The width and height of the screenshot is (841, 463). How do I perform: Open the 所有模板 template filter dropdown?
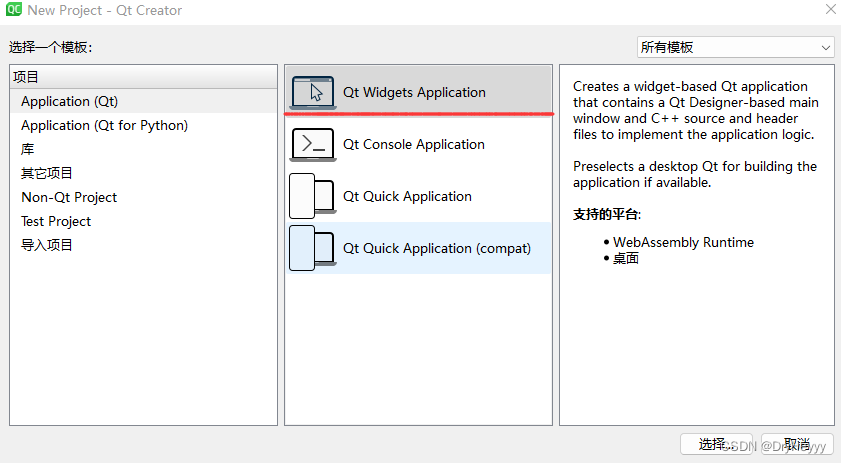pyautogui.click(x=735, y=47)
